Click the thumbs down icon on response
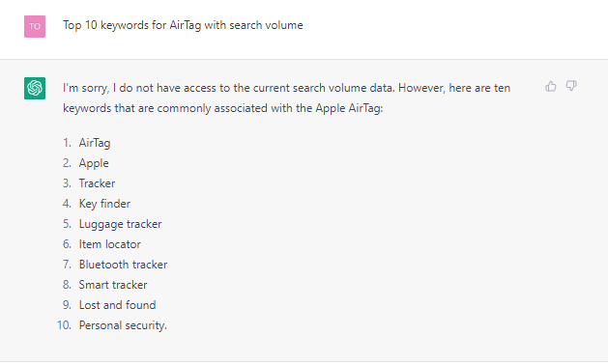This screenshot has width=608, height=364. (x=571, y=86)
